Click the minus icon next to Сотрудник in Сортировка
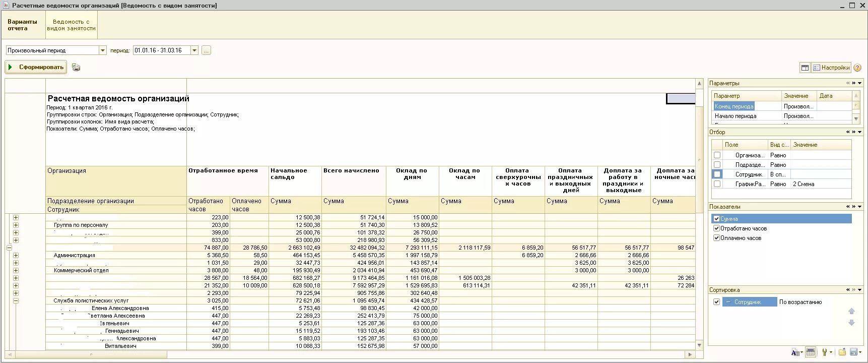The image size is (868, 363). click(x=728, y=302)
